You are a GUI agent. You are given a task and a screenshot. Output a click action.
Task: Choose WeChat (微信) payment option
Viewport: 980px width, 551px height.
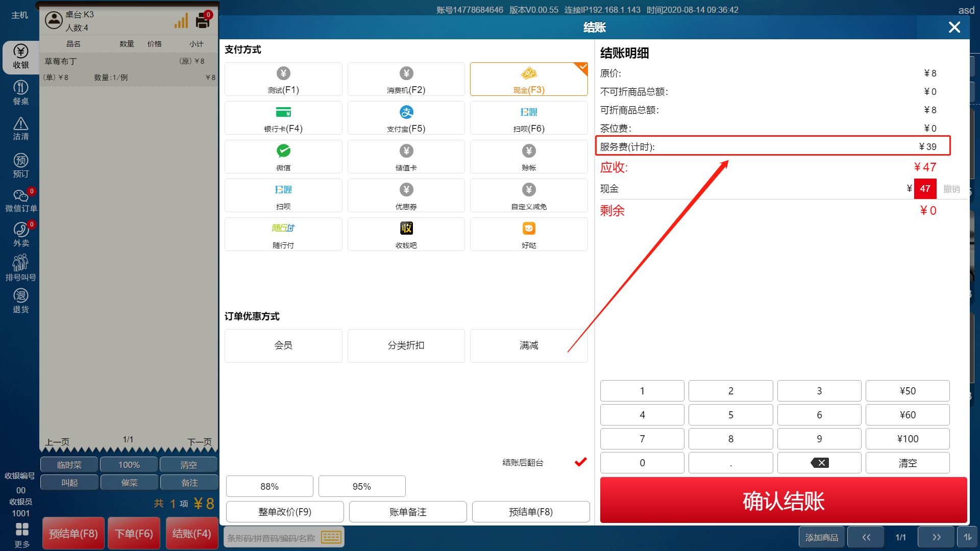pyautogui.click(x=283, y=157)
